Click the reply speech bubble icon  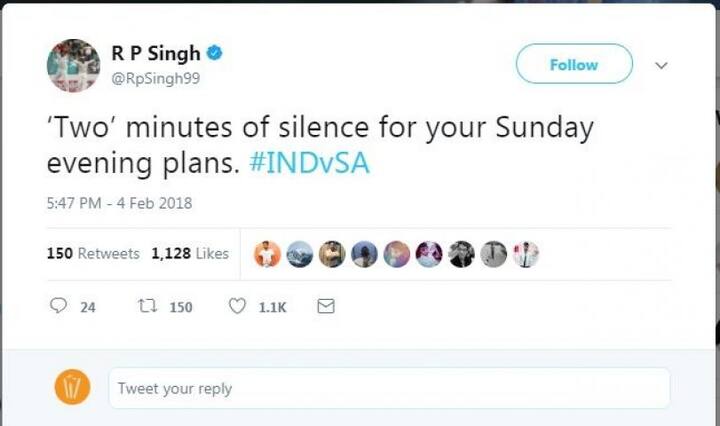pyautogui.click(x=58, y=306)
